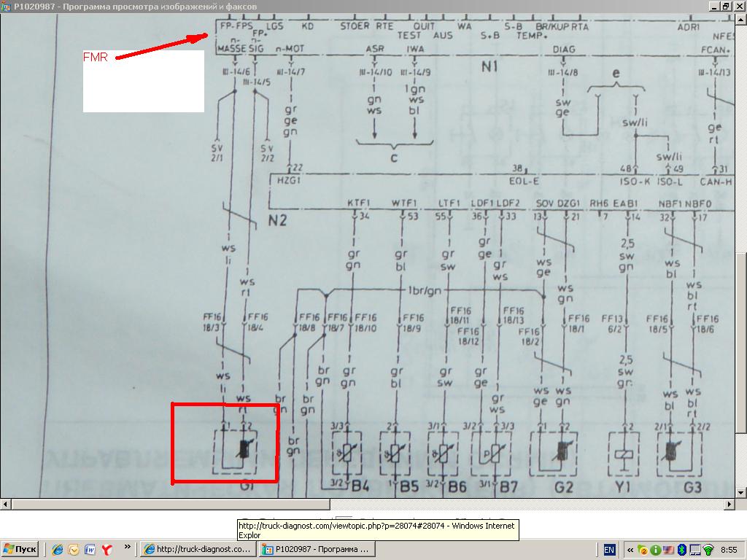Open the image viewer title bar system icon
747x560 pixels.
6,7
